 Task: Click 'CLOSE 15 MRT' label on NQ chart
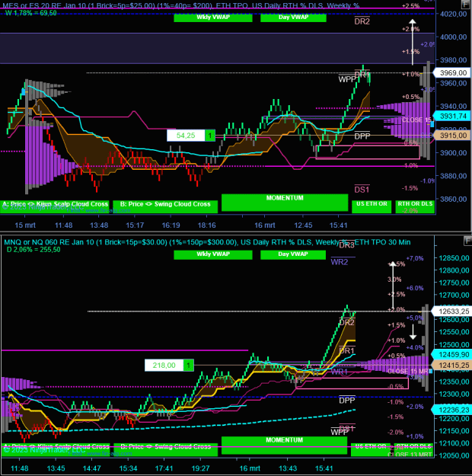[x=409, y=371]
